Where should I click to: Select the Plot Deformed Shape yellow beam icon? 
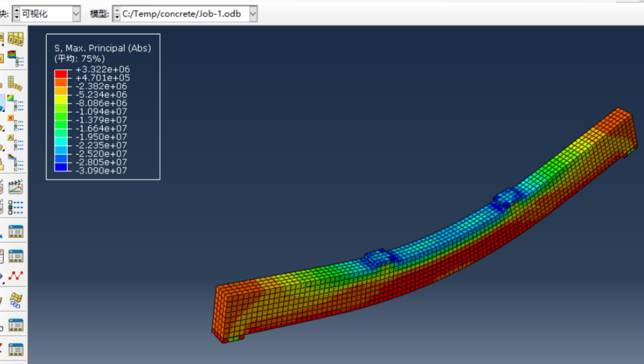[x=16, y=84]
